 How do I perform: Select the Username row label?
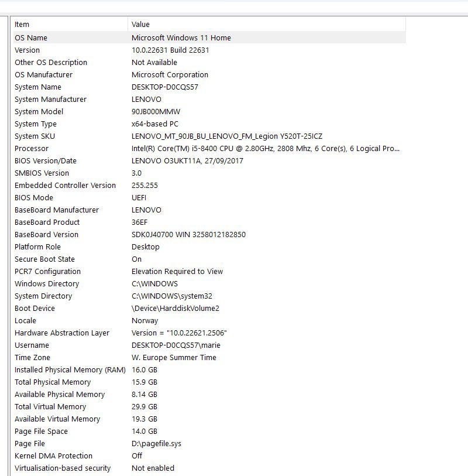pyautogui.click(x=32, y=345)
